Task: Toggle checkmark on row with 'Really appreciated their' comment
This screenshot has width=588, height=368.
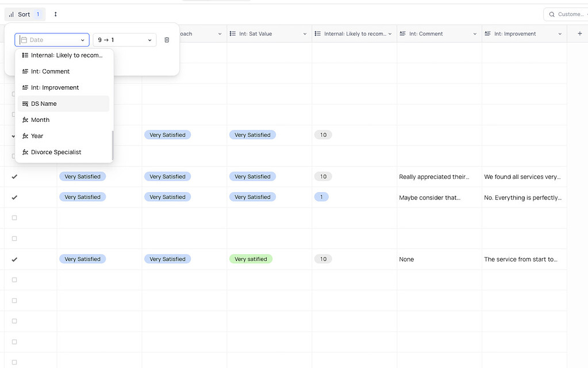Action: [14, 177]
